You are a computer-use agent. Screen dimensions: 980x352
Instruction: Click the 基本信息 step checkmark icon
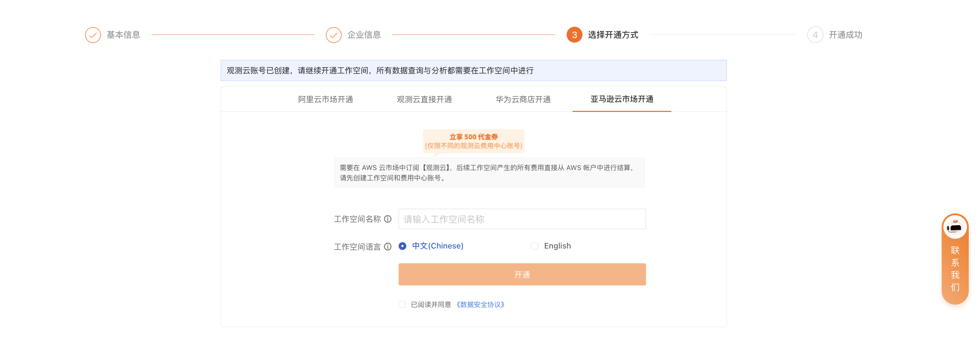93,35
